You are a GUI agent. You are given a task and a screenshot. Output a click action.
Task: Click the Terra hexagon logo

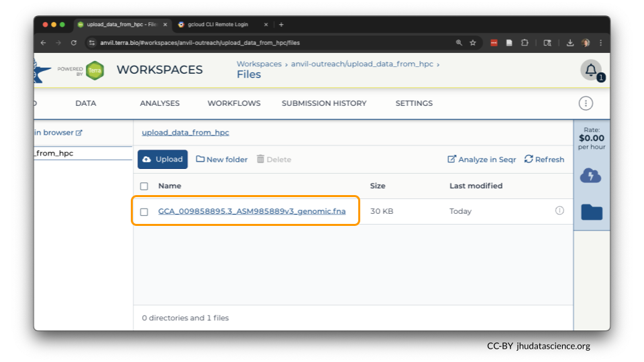[x=95, y=70]
